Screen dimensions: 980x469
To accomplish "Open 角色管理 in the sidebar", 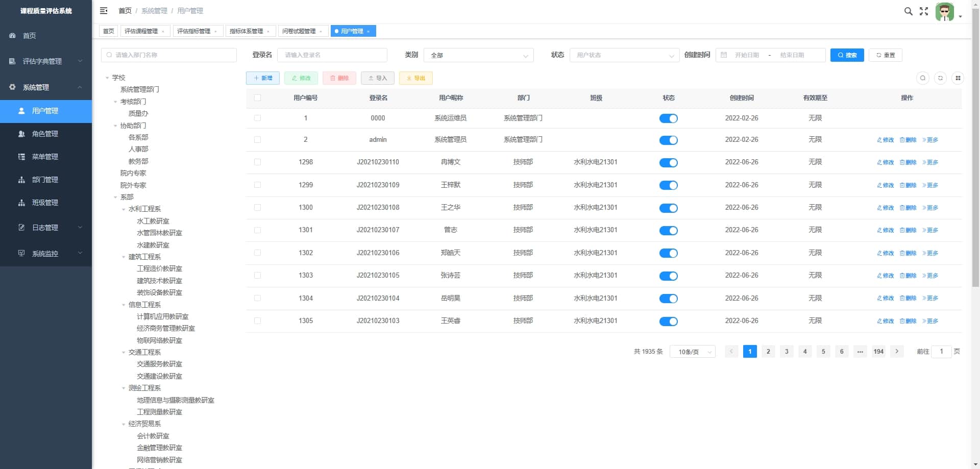I will tap(45, 134).
